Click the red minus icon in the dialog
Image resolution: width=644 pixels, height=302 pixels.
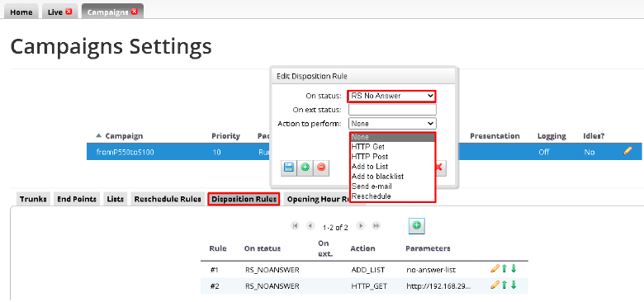click(x=321, y=168)
